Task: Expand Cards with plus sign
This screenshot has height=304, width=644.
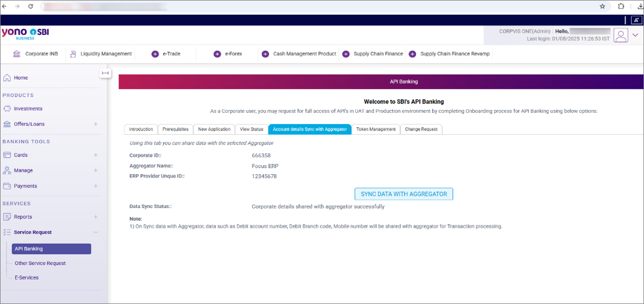Action: point(95,155)
